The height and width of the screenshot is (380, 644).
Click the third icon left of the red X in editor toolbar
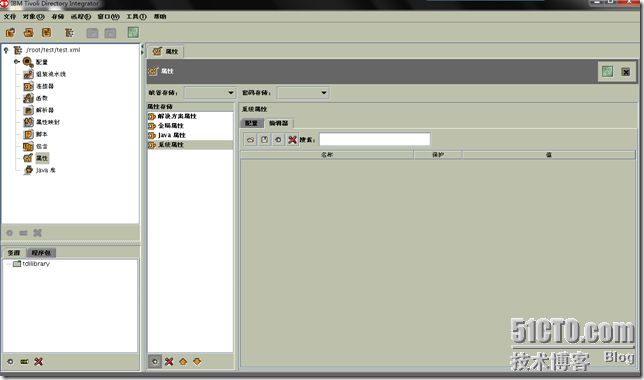tap(278, 140)
